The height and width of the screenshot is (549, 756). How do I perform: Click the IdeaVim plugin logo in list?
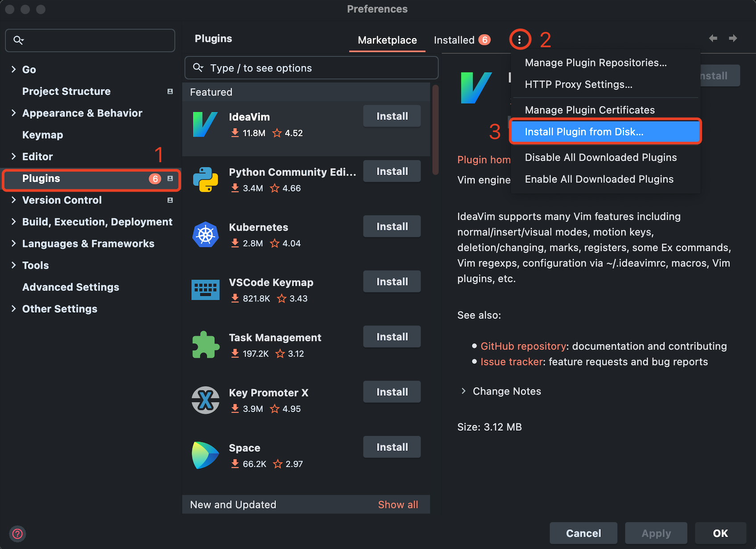[x=205, y=124]
